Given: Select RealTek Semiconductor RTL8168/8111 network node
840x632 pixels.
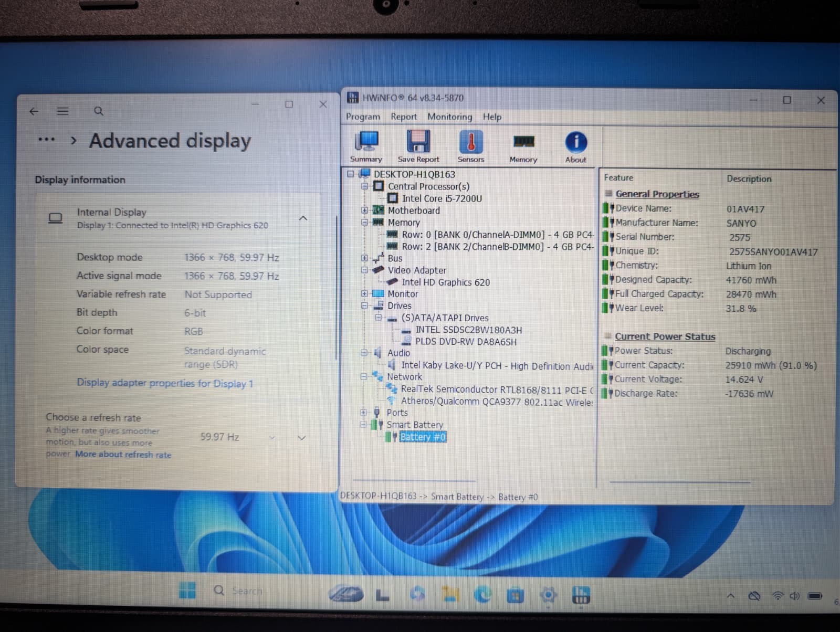Looking at the screenshot, I should (497, 389).
